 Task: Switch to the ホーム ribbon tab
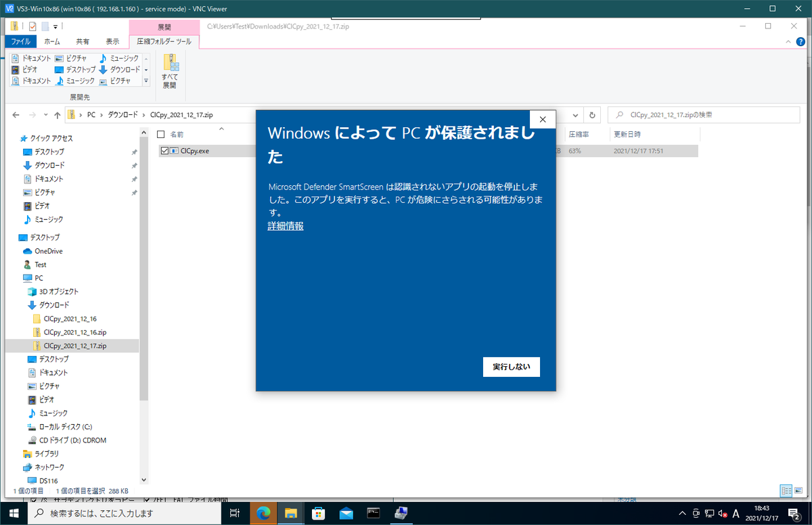point(52,41)
